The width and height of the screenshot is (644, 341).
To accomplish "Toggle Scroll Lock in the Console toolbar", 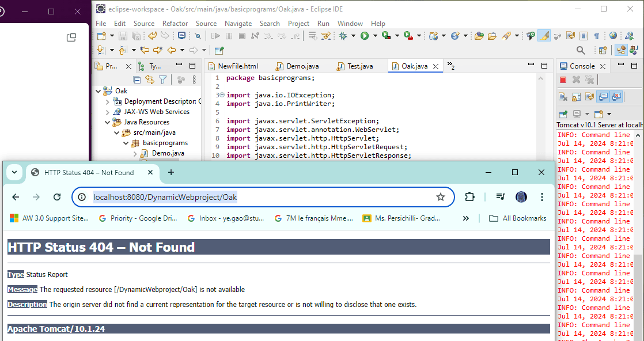I will [576, 97].
